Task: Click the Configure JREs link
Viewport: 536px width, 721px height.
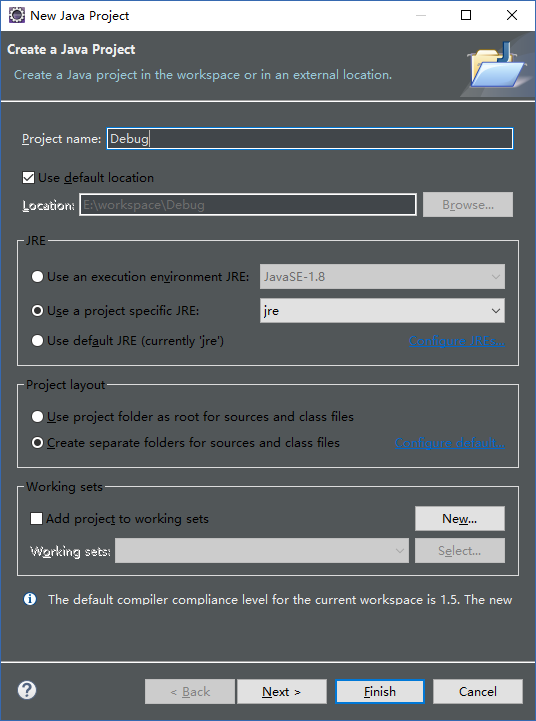Action: pos(456,341)
